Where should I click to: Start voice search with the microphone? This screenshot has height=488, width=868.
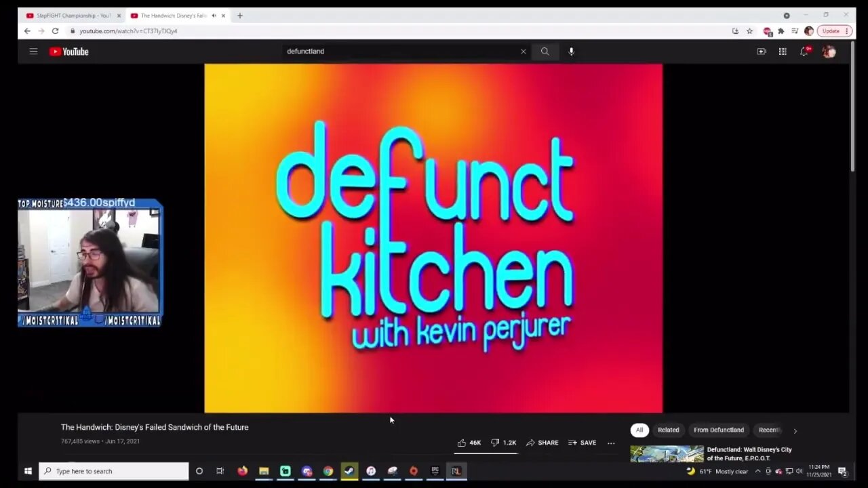coord(571,52)
